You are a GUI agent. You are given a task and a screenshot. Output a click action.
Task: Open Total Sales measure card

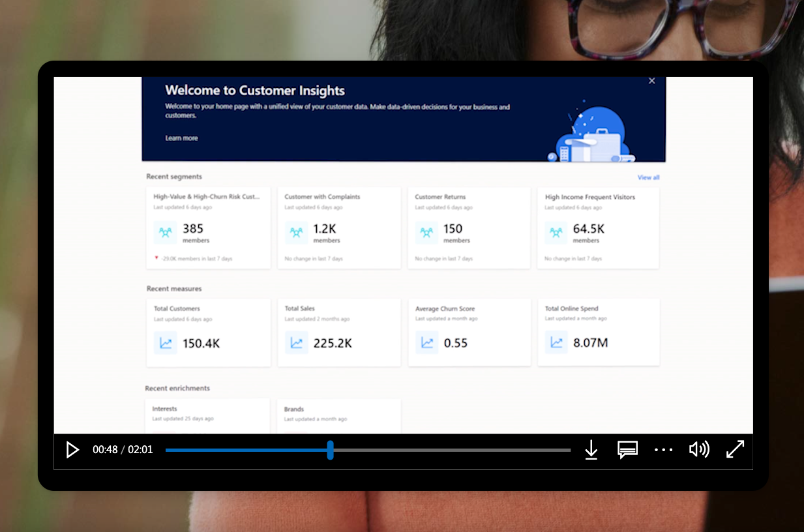339,332
